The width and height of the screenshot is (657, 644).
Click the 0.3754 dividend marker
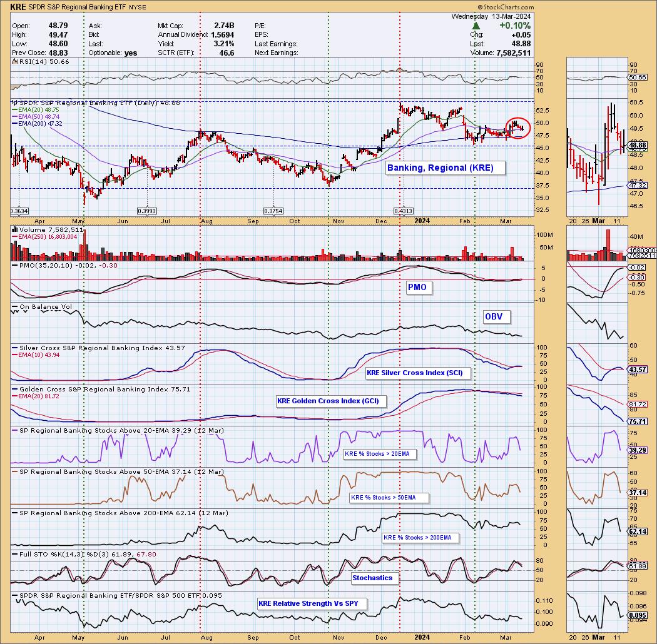tap(273, 211)
